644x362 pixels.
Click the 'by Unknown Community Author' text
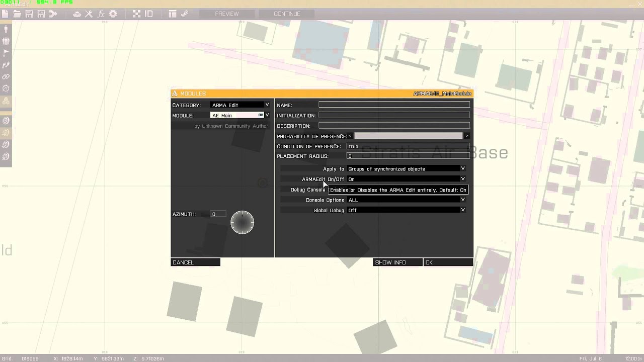click(x=231, y=126)
